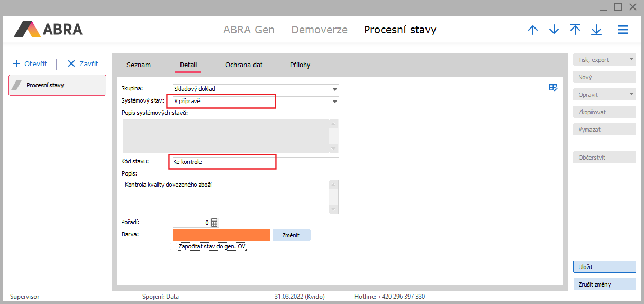Jump to first record arrow icon
Viewport: 644px width, 304px height.
pos(575,30)
